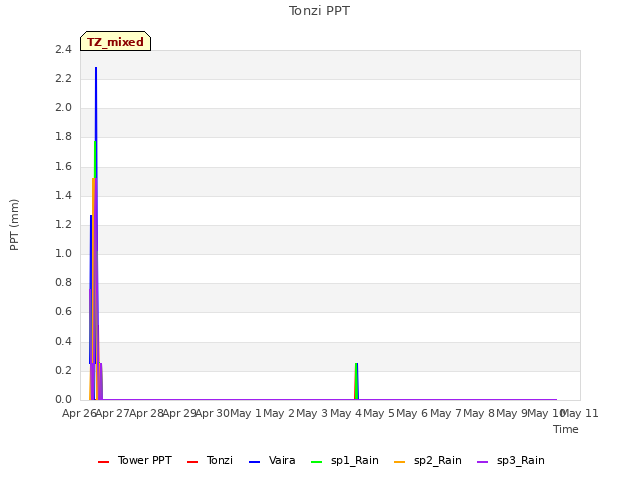This screenshot has width=640, height=480.
Task: Click the red Tonzi legend swatch
Action: click(192, 462)
